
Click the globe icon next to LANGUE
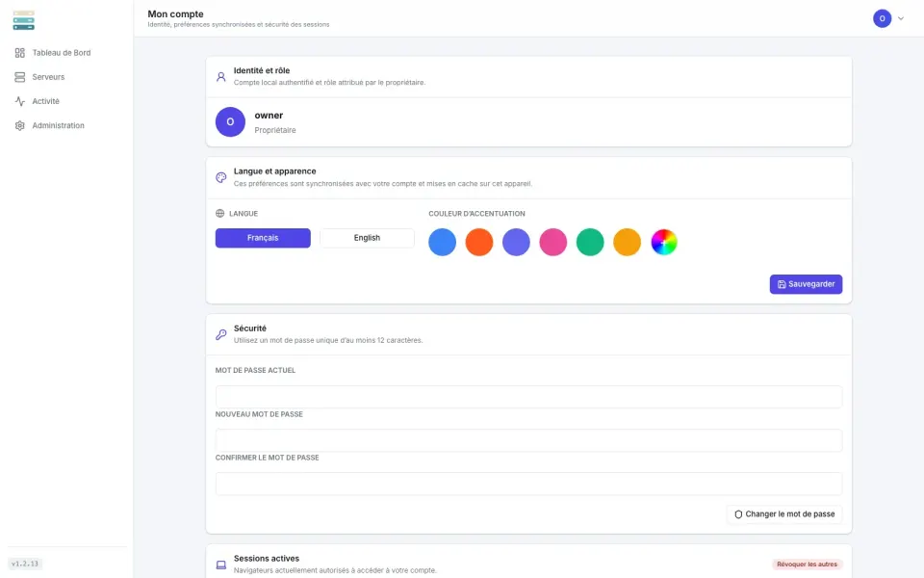219,214
